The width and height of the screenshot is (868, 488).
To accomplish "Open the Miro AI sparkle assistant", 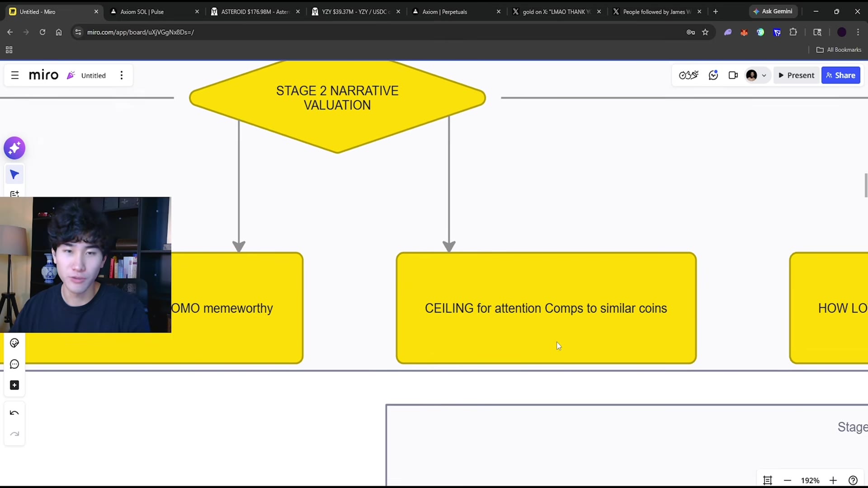I will pos(14,148).
